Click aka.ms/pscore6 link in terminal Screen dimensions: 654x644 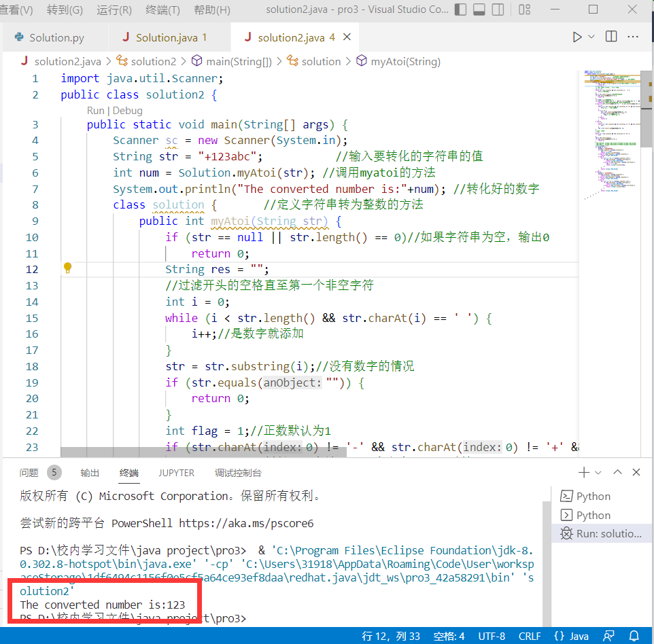[246, 523]
